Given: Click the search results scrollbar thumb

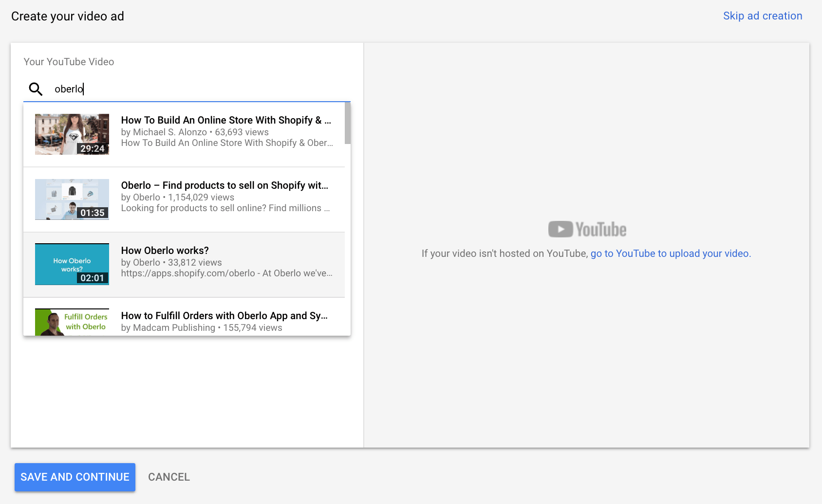Looking at the screenshot, I should 347,123.
